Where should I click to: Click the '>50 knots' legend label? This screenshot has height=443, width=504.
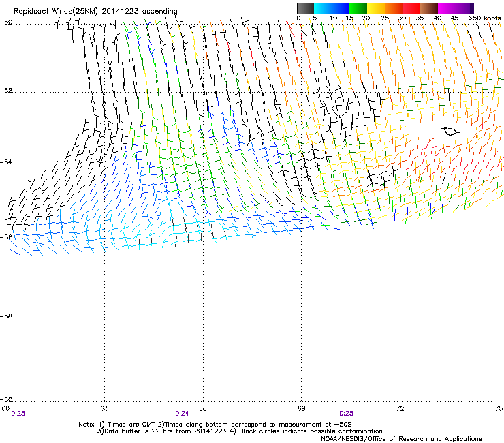(x=484, y=18)
